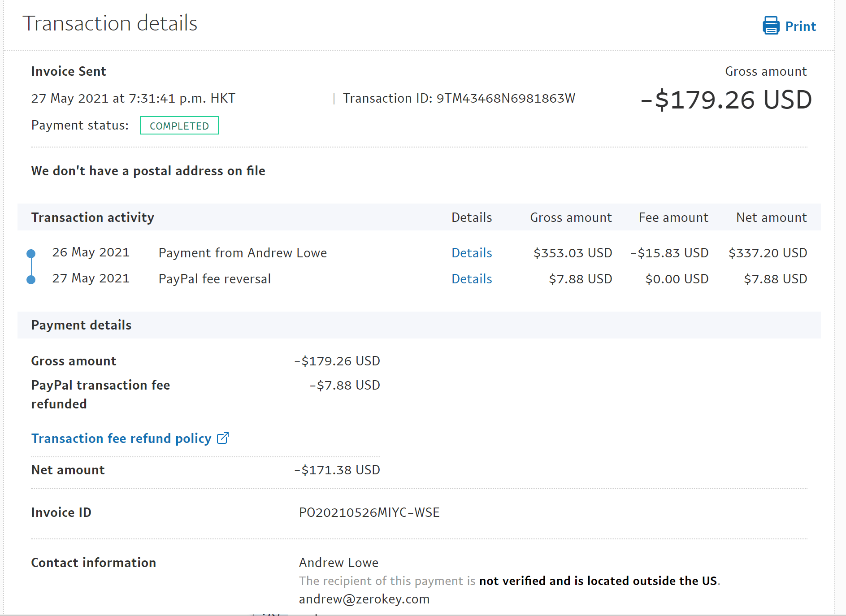The width and height of the screenshot is (846, 616).
Task: Open the Transaction fee refund policy link
Action: coord(121,438)
